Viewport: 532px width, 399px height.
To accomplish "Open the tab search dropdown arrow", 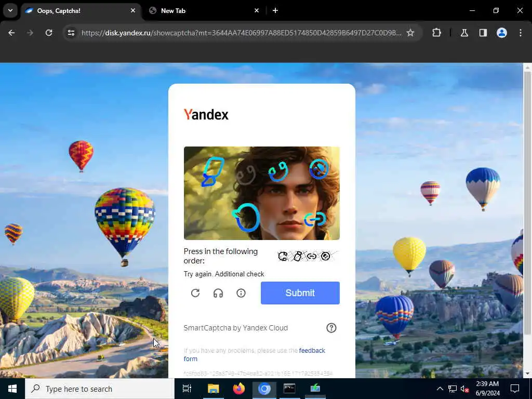I will coord(10,10).
